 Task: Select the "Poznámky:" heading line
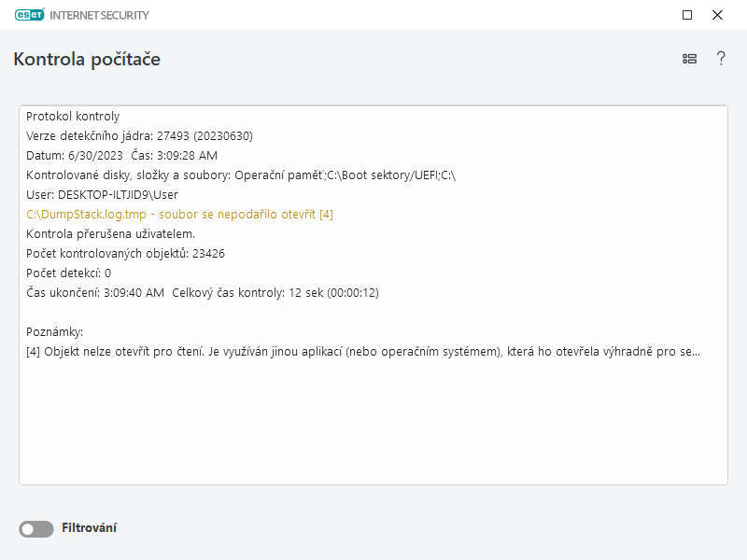click(55, 331)
